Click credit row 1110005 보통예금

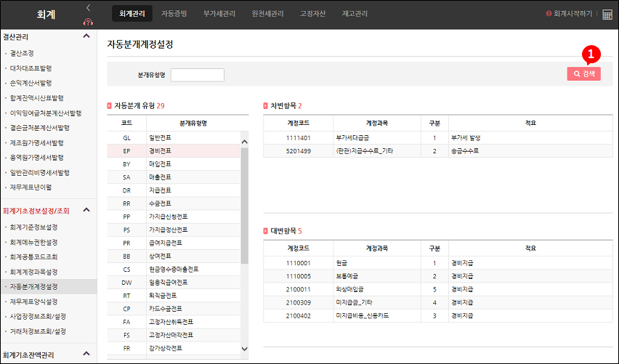tap(438, 276)
